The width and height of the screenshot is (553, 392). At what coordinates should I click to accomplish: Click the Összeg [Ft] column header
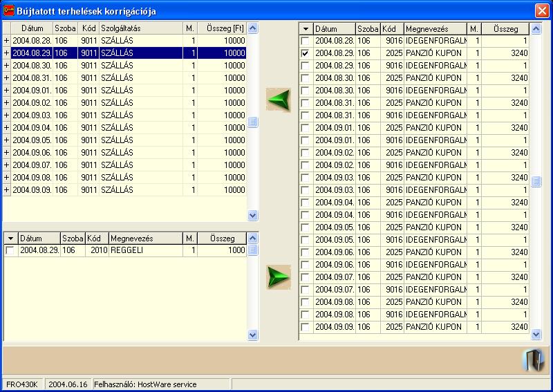pyautogui.click(x=222, y=28)
